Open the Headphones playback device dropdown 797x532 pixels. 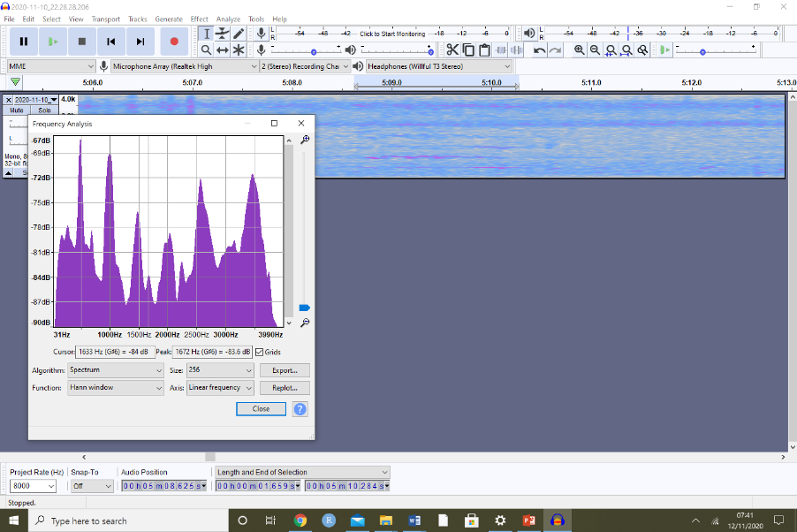(438, 66)
